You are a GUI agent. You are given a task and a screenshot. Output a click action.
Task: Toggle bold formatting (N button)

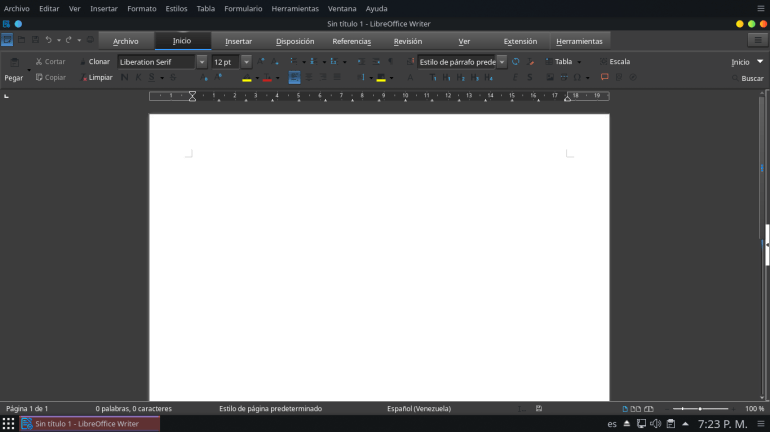(x=124, y=77)
